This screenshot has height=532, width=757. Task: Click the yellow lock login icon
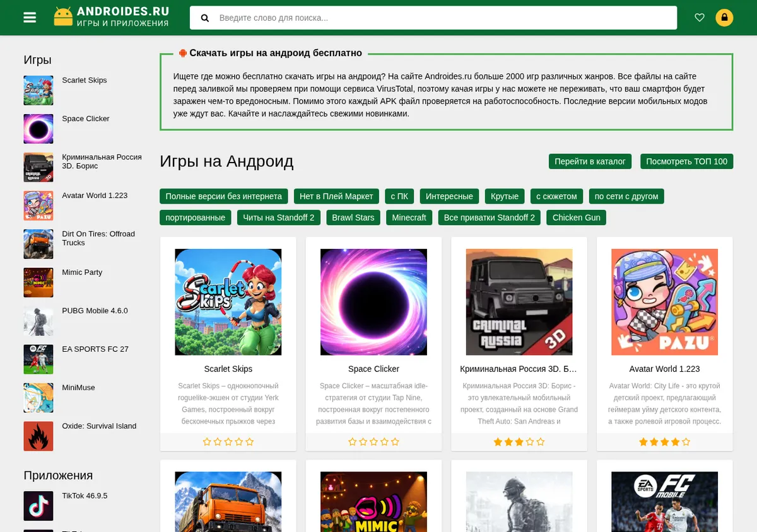pos(724,18)
